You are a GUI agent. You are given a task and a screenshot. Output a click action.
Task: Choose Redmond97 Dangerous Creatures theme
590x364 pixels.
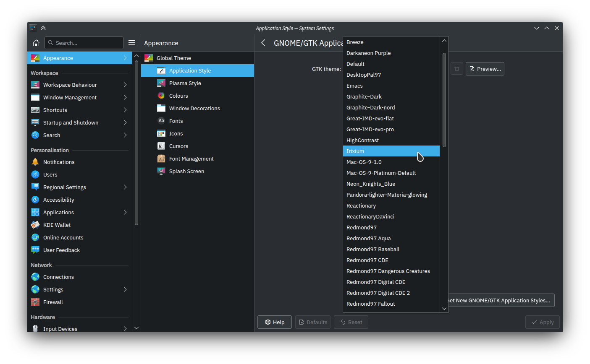pos(391,271)
